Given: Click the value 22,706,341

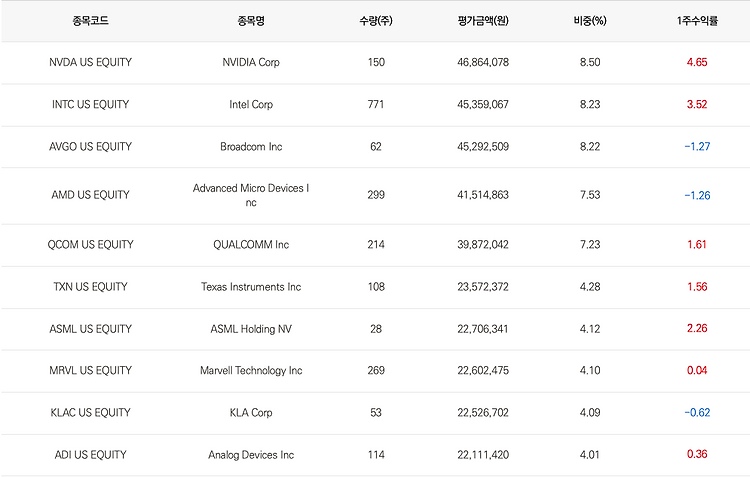Looking at the screenshot, I should point(483,329).
